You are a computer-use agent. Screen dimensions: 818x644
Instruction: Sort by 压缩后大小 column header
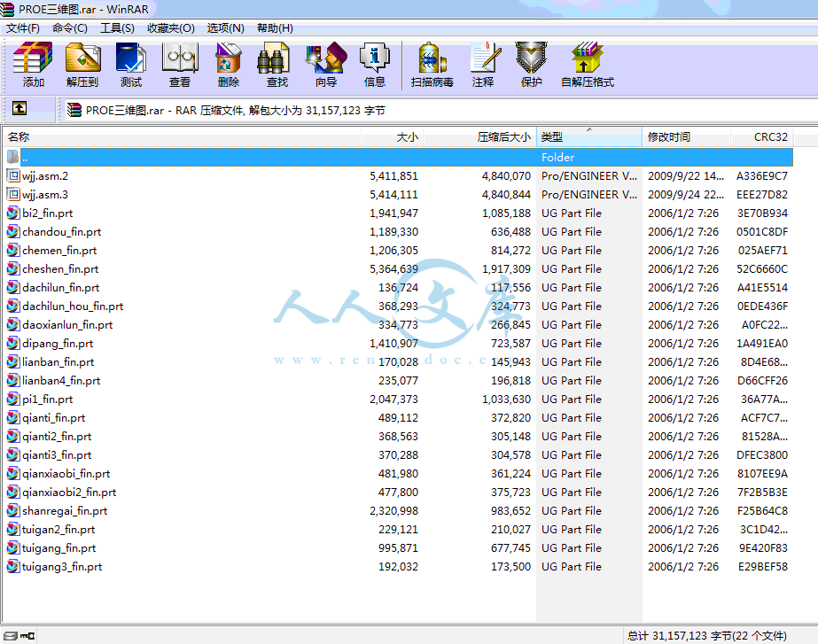pos(479,136)
